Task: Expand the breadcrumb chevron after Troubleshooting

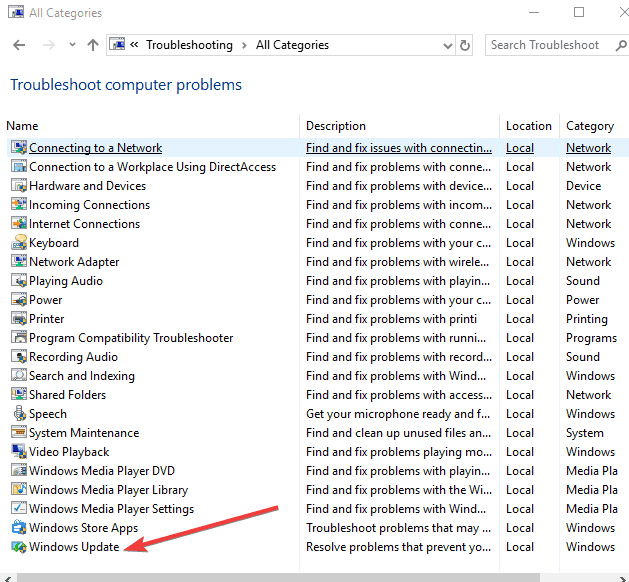Action: [x=244, y=45]
